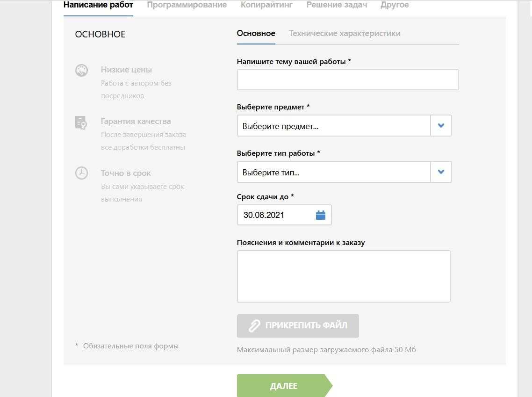Click the speedometer icon beside Низкие цены

pyautogui.click(x=81, y=71)
